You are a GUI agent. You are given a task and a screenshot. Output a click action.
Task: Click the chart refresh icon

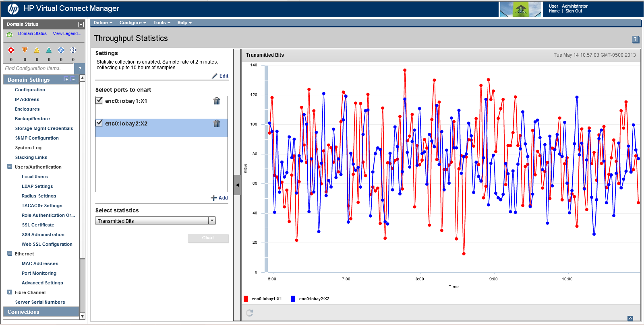tap(250, 313)
